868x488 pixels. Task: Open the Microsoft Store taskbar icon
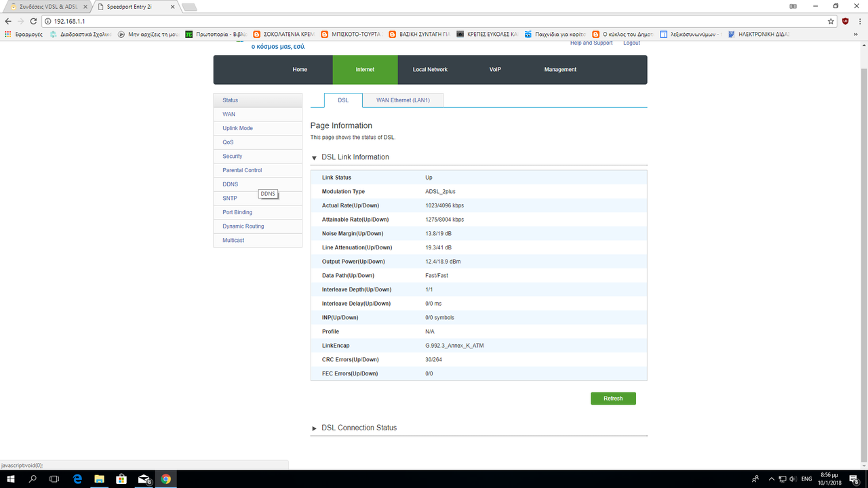[x=121, y=479]
